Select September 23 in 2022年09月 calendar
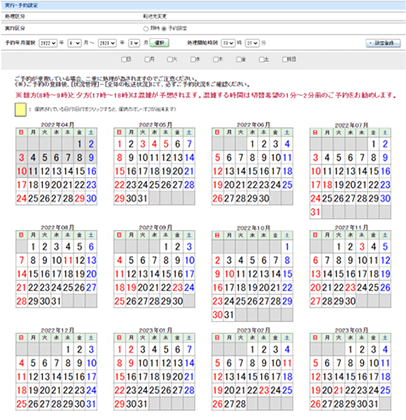The image size is (406, 420). (177, 288)
